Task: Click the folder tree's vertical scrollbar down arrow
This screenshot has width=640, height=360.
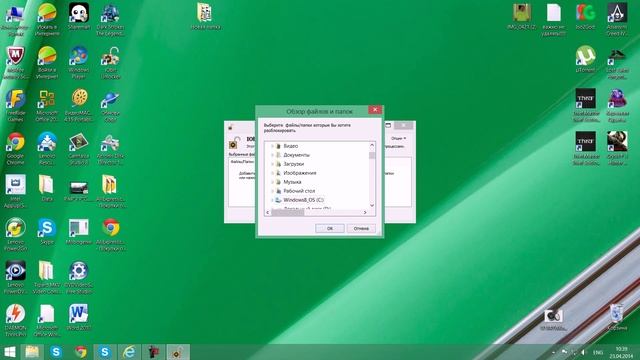Action: [x=372, y=205]
